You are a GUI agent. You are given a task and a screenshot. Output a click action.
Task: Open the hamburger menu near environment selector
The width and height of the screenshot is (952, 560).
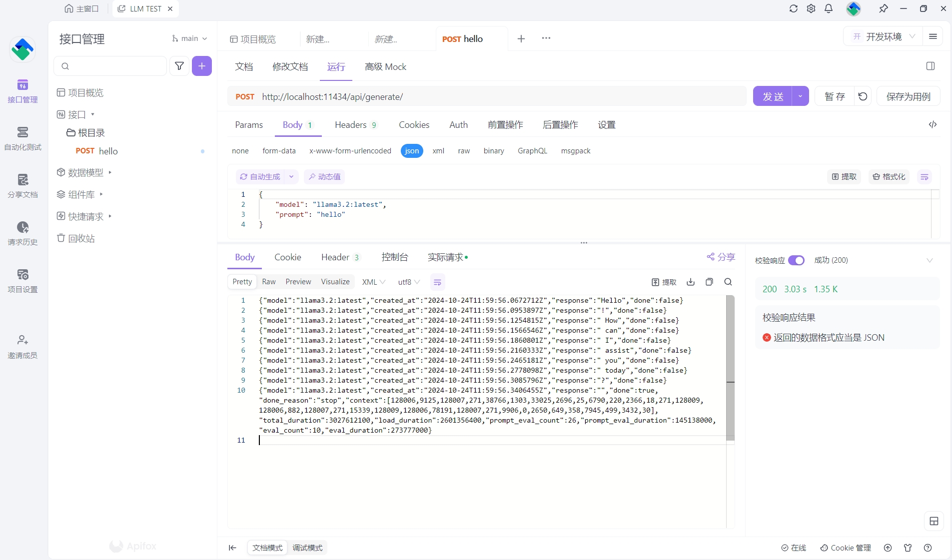[933, 36]
